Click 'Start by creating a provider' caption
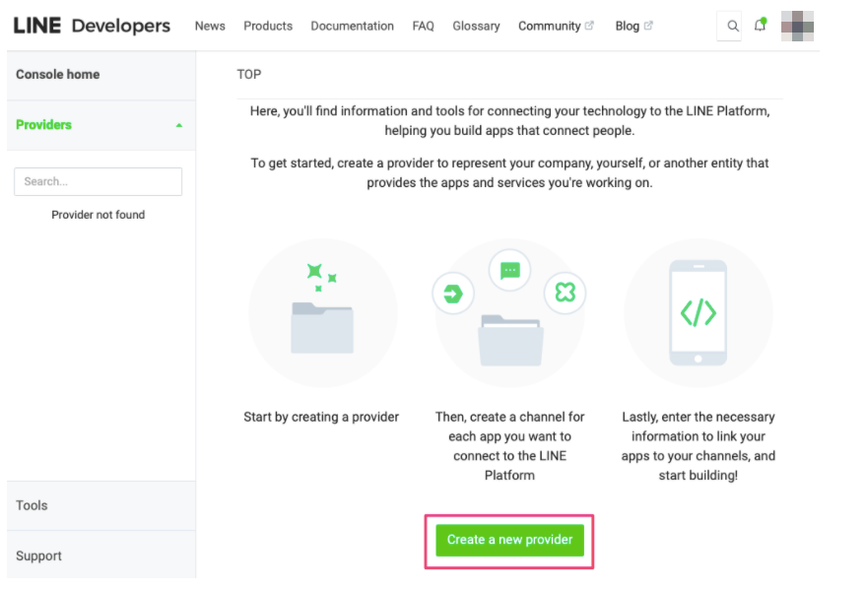868x589 pixels. pos(321,417)
